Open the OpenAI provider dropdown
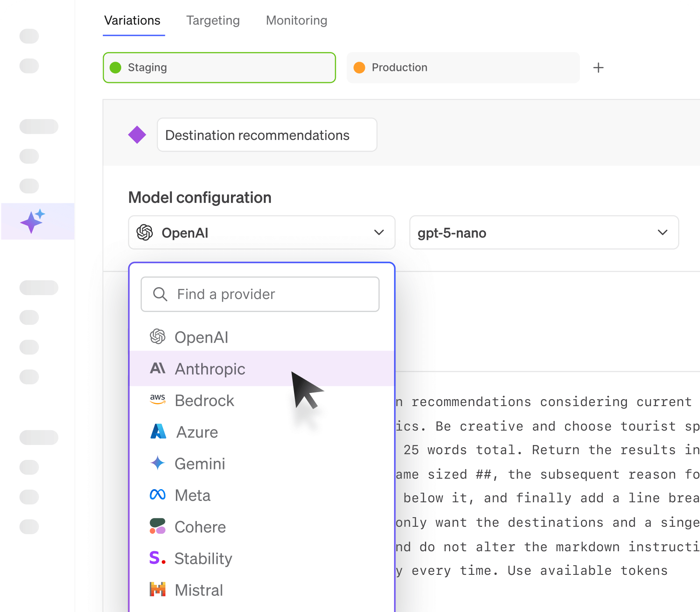Screen dimensions: 700x612 point(262,233)
